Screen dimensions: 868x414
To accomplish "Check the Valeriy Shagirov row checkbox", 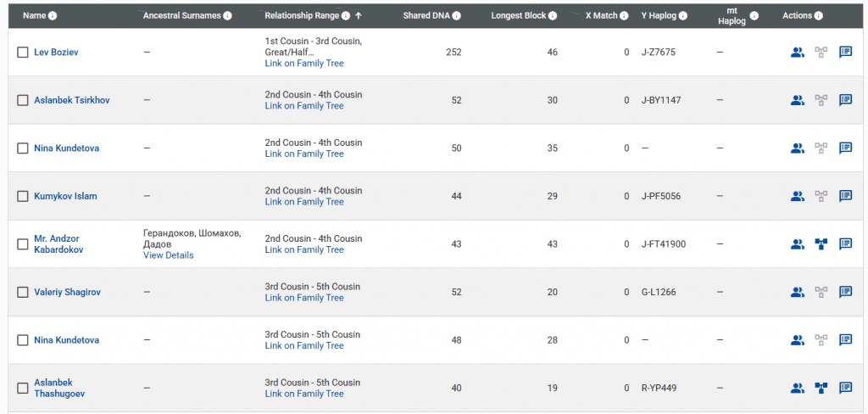I will pos(23,292).
